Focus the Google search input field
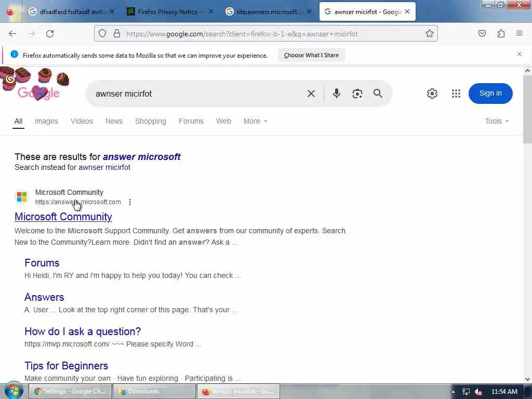This screenshot has height=399, width=532. (197, 94)
